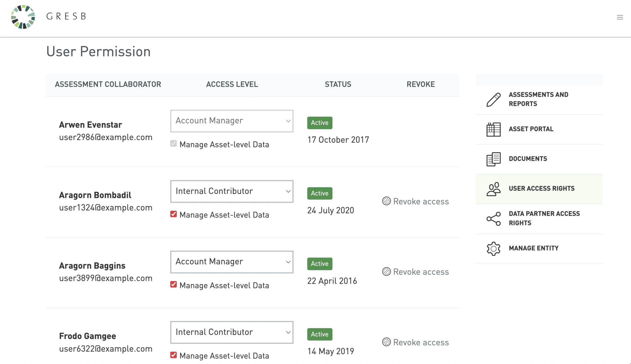
Task: Go to Data Partner Access Rights
Action: coord(544,218)
